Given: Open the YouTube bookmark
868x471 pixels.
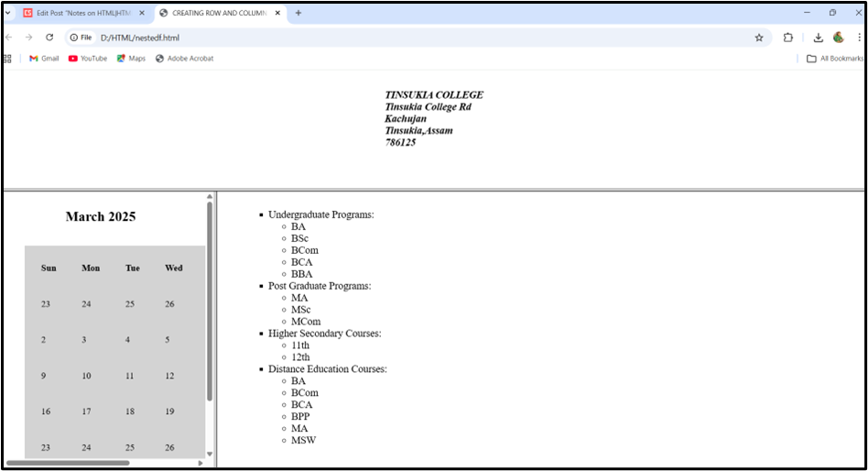Looking at the screenshot, I should click(x=88, y=59).
